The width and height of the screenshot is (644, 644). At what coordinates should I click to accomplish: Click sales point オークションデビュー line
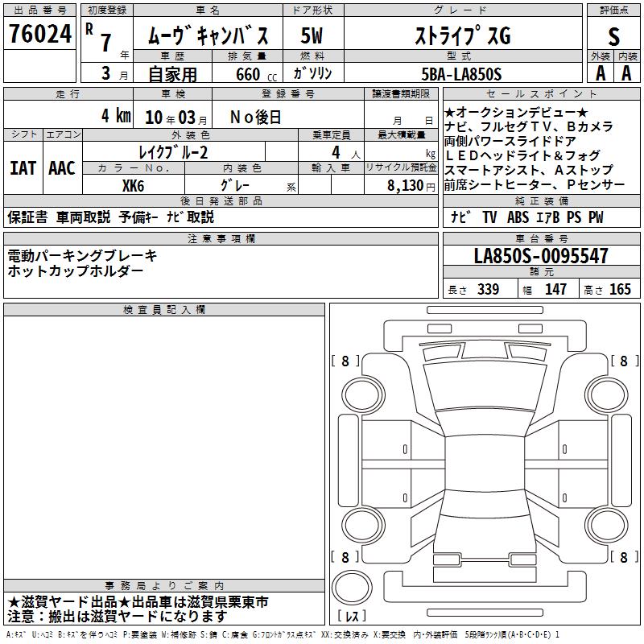click(516, 112)
